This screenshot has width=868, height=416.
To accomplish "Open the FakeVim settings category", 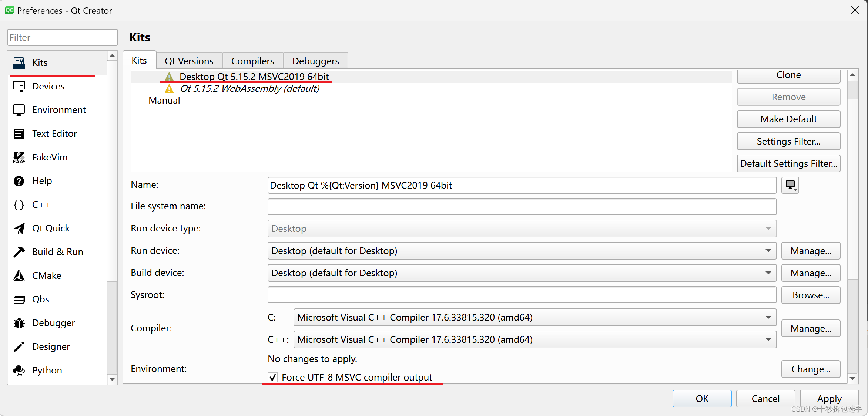I will click(58, 157).
